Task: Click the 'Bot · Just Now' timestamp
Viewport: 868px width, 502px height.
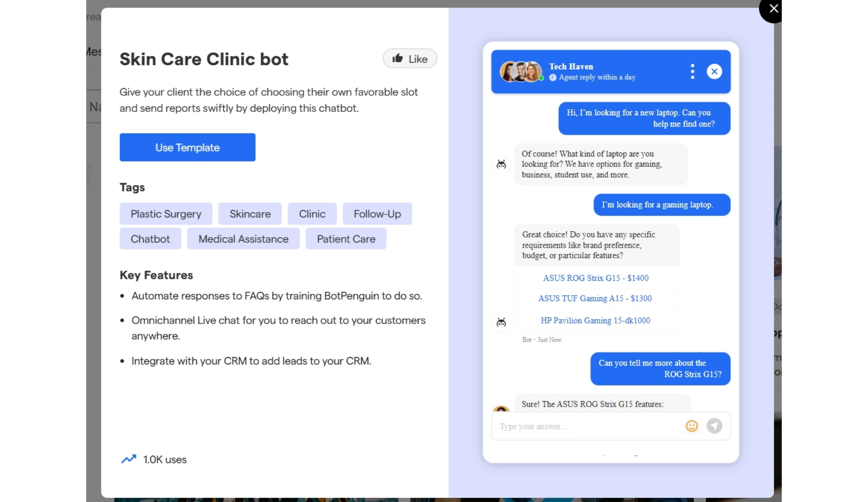Action: (x=541, y=340)
